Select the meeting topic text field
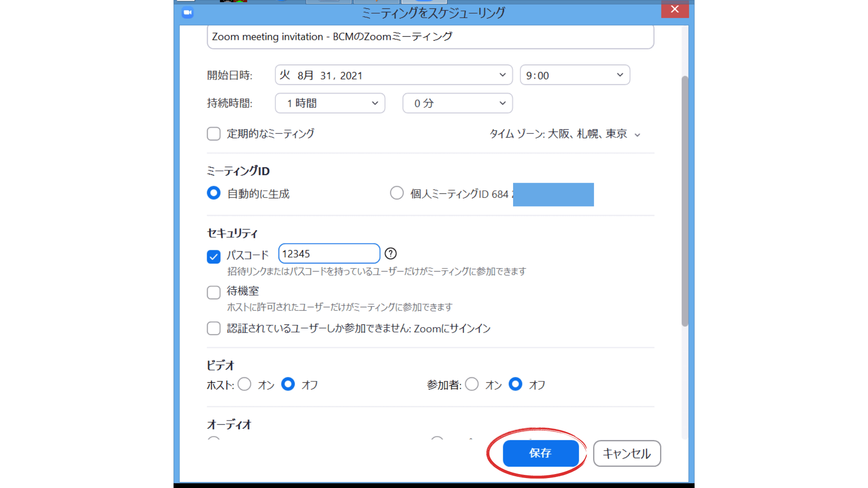868x488 pixels. (429, 37)
